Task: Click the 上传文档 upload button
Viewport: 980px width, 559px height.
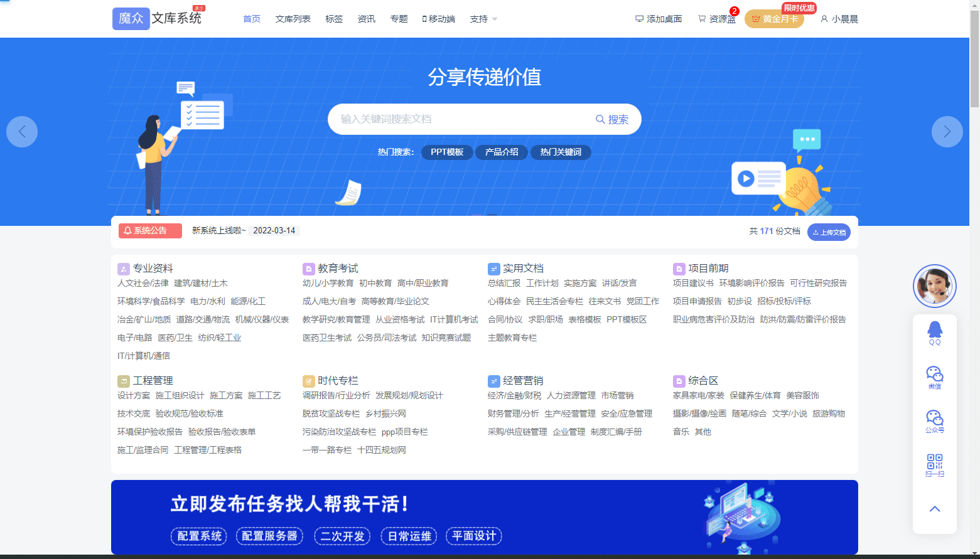Action: [829, 232]
